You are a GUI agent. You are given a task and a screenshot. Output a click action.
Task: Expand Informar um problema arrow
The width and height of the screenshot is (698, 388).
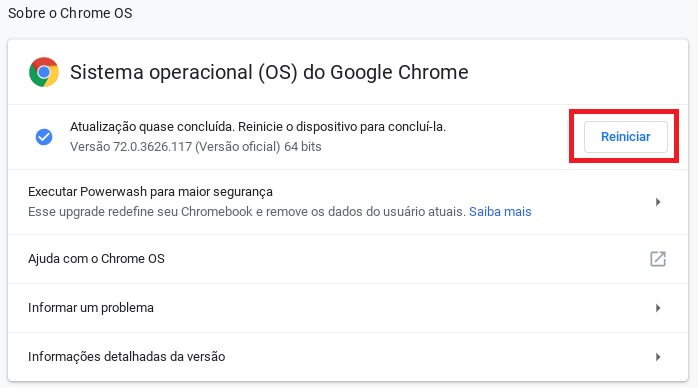tap(657, 308)
